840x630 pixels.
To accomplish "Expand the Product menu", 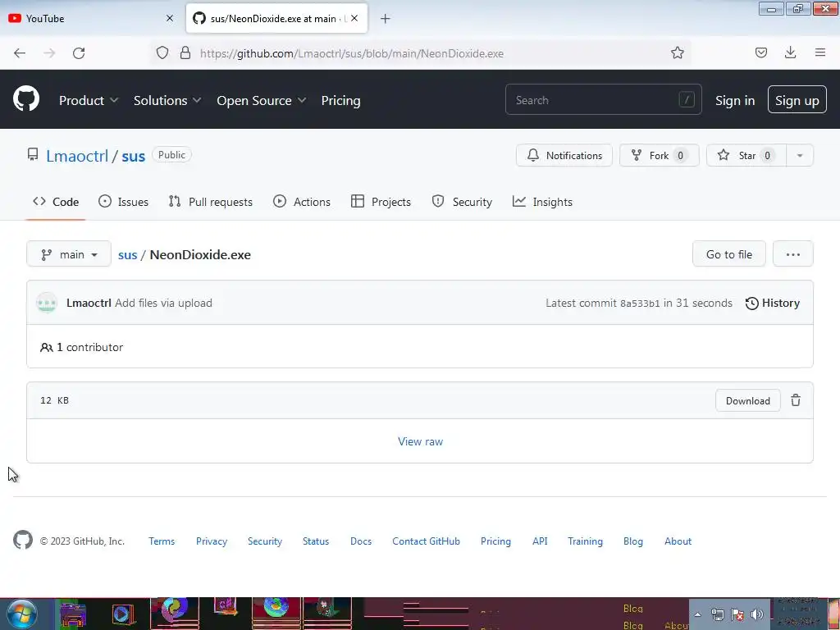I will pos(89,100).
